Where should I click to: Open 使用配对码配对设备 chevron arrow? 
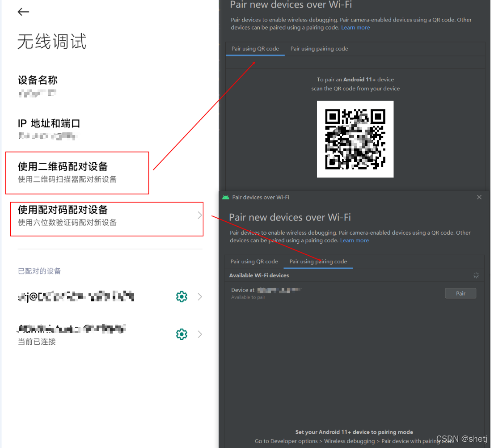pyautogui.click(x=199, y=215)
